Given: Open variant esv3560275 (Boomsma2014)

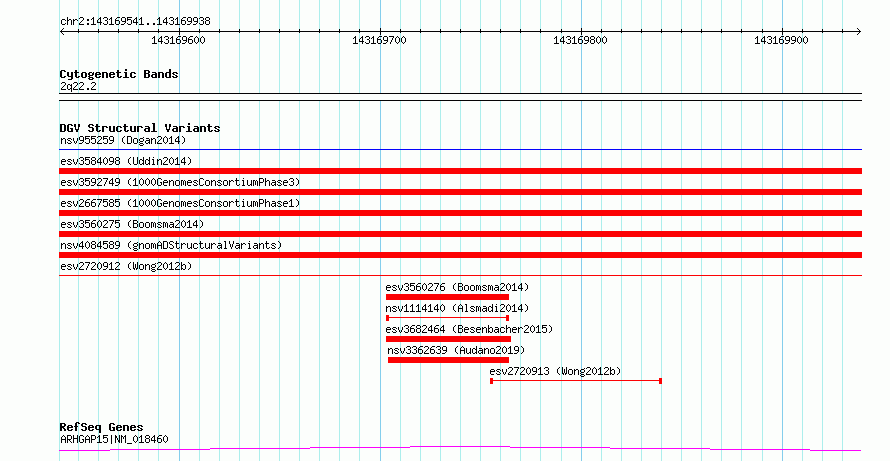Looking at the screenshot, I should click(x=132, y=224).
